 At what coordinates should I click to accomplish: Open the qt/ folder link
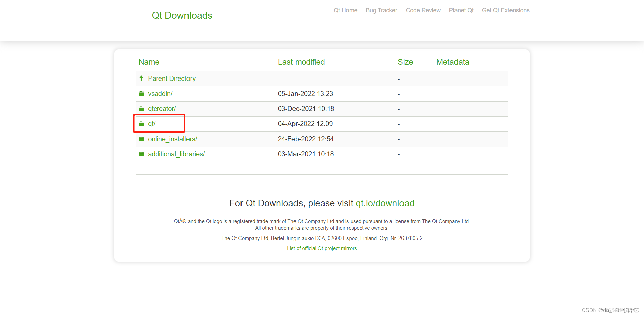coord(152,124)
